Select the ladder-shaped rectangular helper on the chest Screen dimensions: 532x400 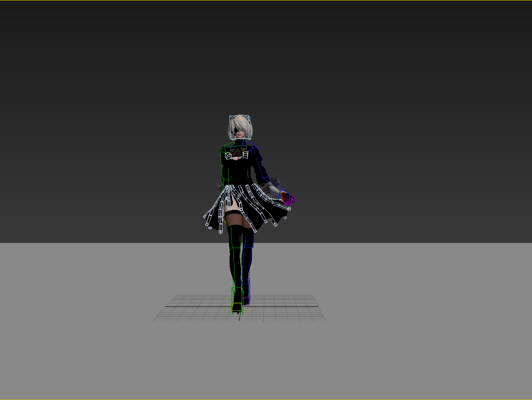245,155
